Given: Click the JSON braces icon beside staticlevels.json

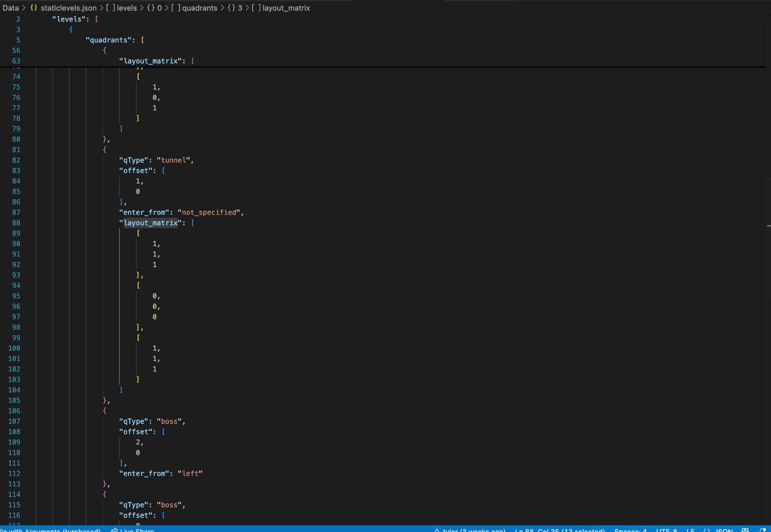Looking at the screenshot, I should (34, 8).
